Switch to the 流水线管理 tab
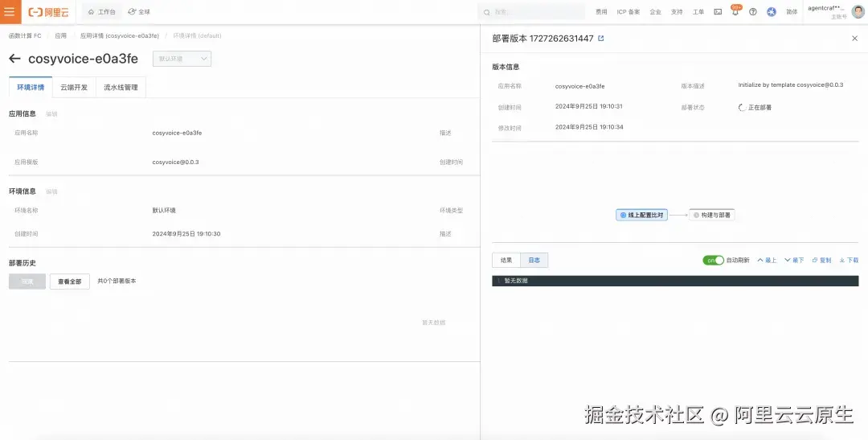The width and height of the screenshot is (868, 440). 121,88
